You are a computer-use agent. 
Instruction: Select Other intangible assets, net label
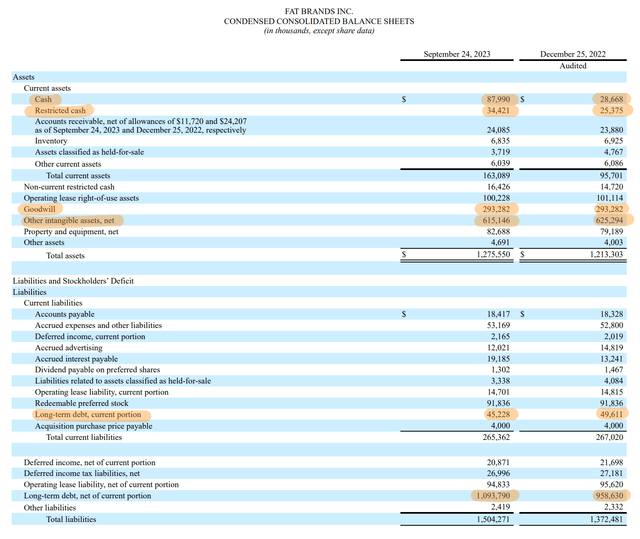coord(69,220)
